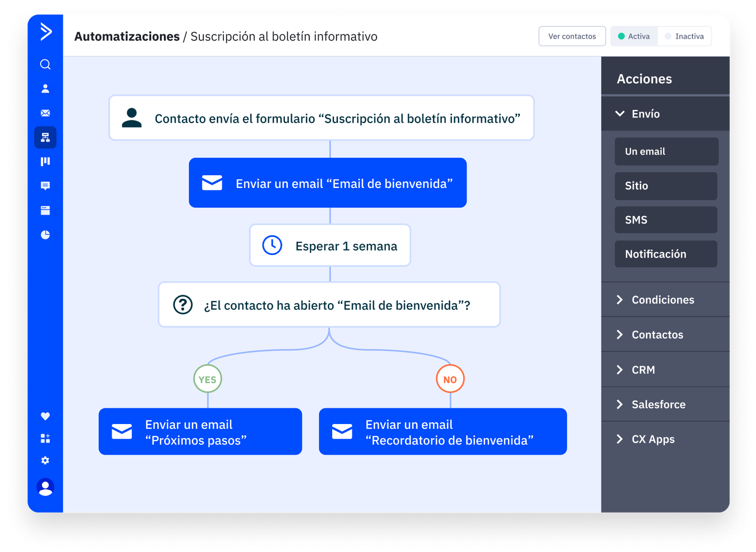The width and height of the screenshot is (756, 552).
Task: Select the Notificación action button
Action: pyautogui.click(x=666, y=254)
